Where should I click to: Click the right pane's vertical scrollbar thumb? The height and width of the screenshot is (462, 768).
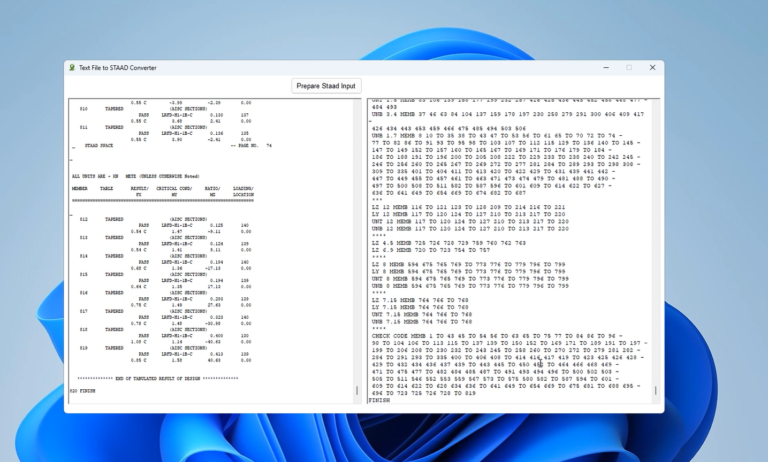(655, 390)
